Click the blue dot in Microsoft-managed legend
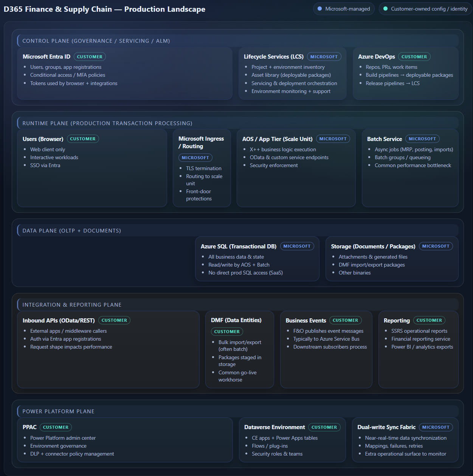473x476 pixels. [320, 9]
